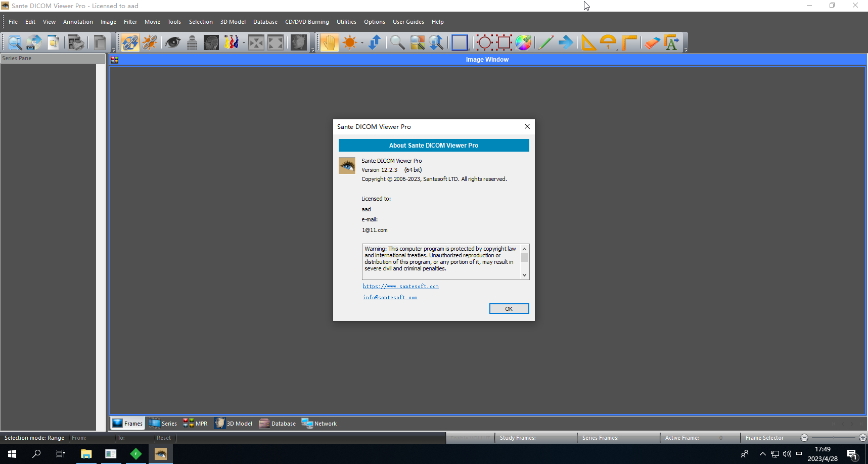Click OK in the About dialog
This screenshot has width=868, height=464.
point(509,309)
